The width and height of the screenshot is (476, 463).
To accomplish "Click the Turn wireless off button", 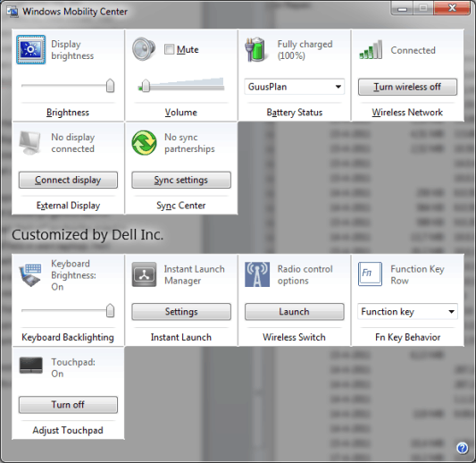I will (407, 87).
